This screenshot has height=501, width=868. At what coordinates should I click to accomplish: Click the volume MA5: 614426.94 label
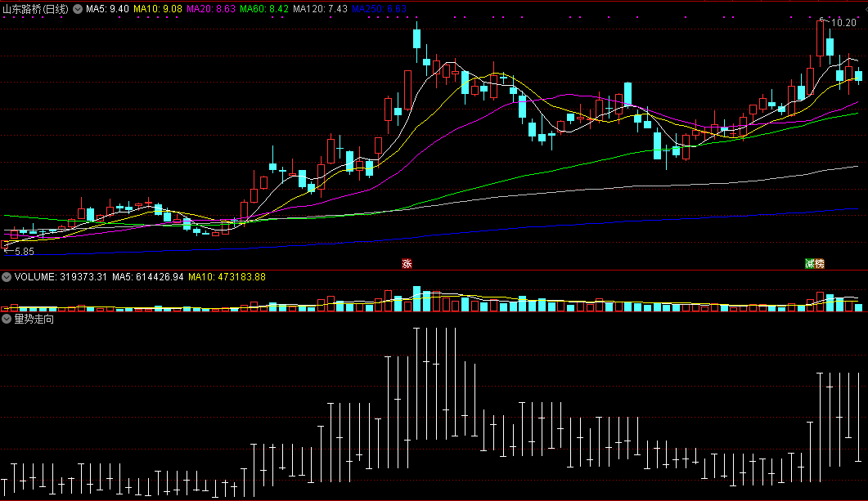pyautogui.click(x=148, y=277)
